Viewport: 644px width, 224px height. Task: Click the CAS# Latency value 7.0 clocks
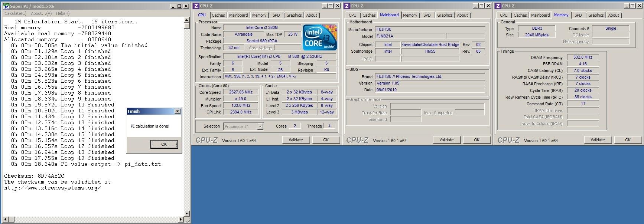583,71
